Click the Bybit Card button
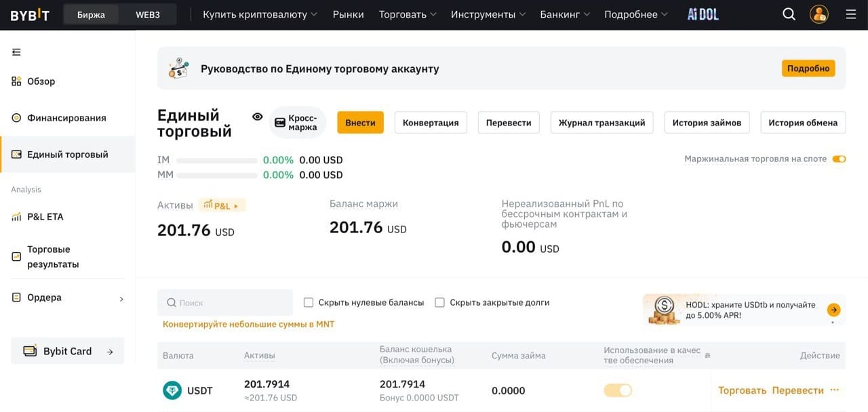The image size is (868, 412). (68, 351)
